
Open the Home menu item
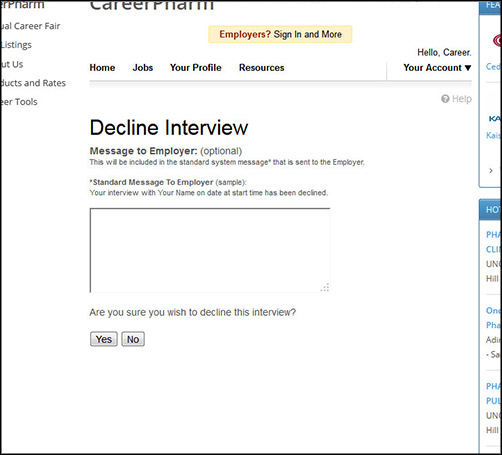[x=102, y=68]
